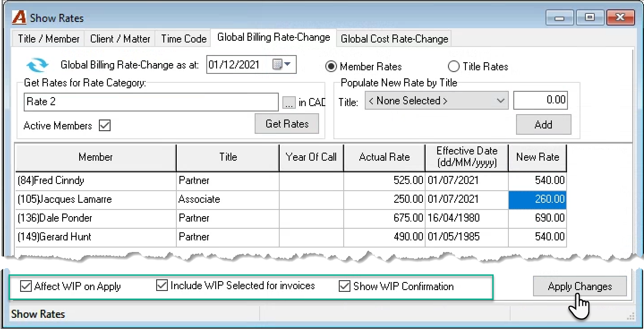Click the Rate 2 category field
This screenshot has width=644, height=329.
pos(151,102)
